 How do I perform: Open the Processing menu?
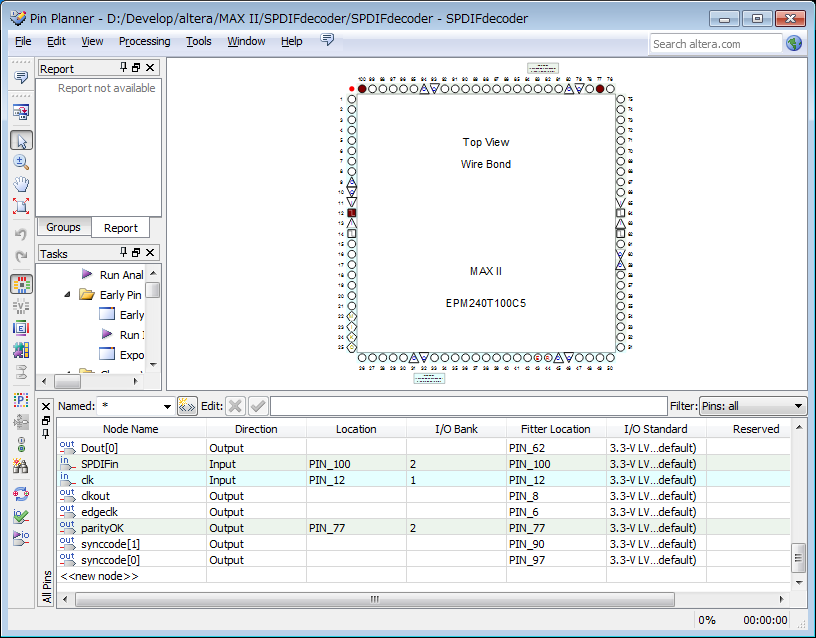(x=144, y=41)
